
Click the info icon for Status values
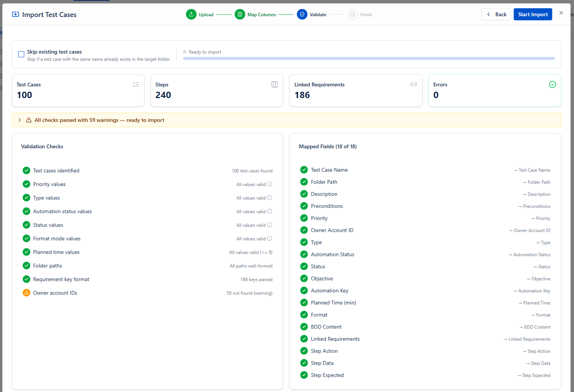click(270, 225)
